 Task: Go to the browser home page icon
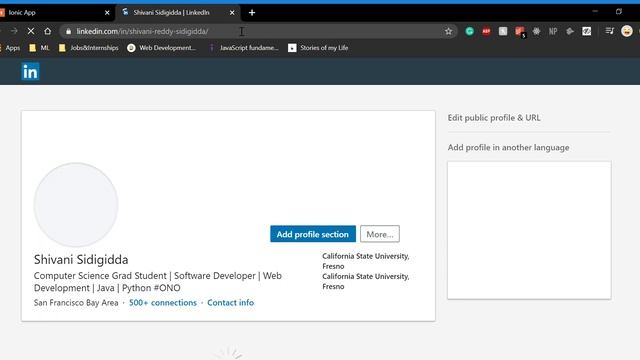click(48, 31)
